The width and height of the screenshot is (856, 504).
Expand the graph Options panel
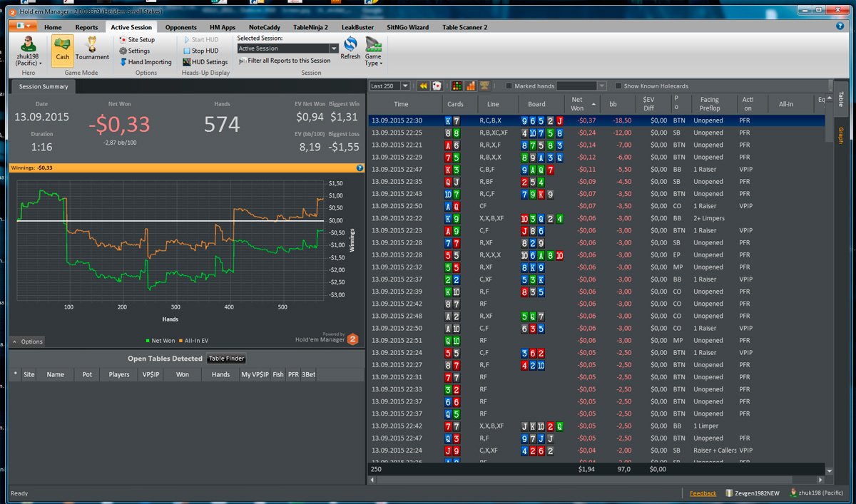point(27,341)
